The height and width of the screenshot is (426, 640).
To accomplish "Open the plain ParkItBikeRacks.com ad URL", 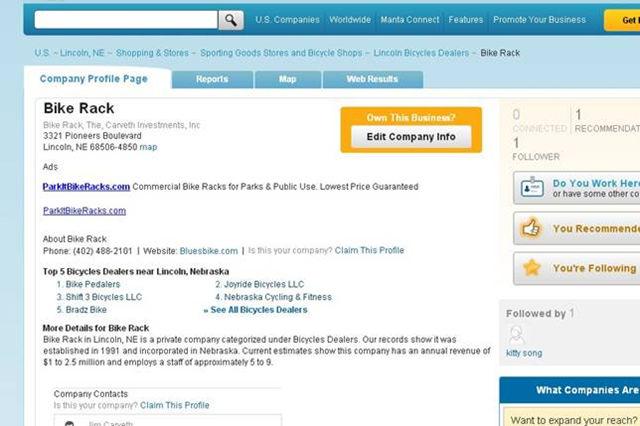I will [x=84, y=211].
